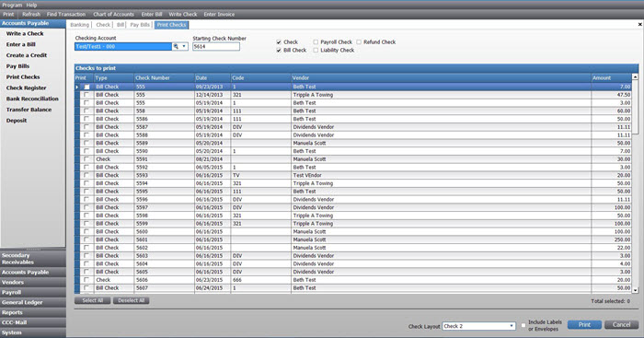
Task: Enable the Refund Check checkbox
Action: pos(359,42)
